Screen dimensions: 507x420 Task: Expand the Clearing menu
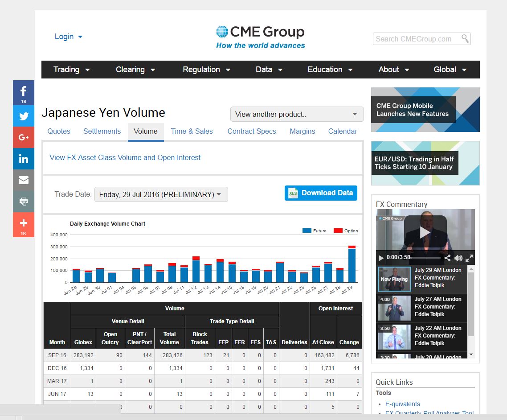pyautogui.click(x=135, y=70)
